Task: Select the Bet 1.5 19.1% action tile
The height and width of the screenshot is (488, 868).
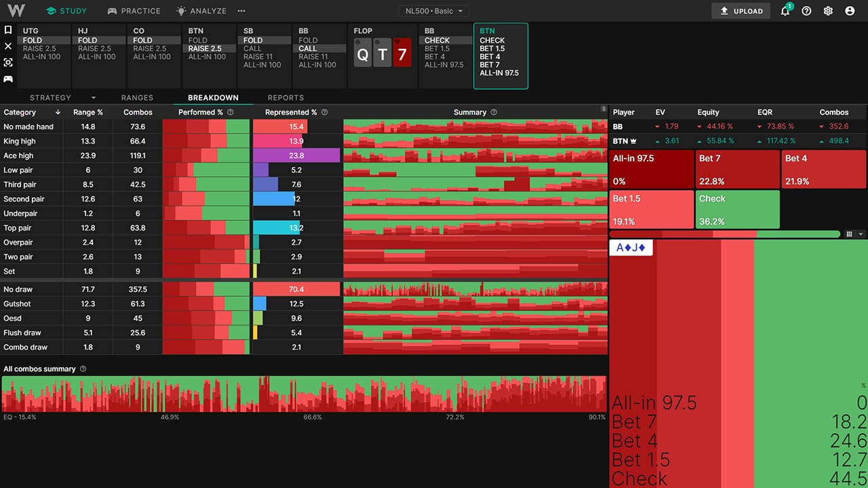Action: 652,209
